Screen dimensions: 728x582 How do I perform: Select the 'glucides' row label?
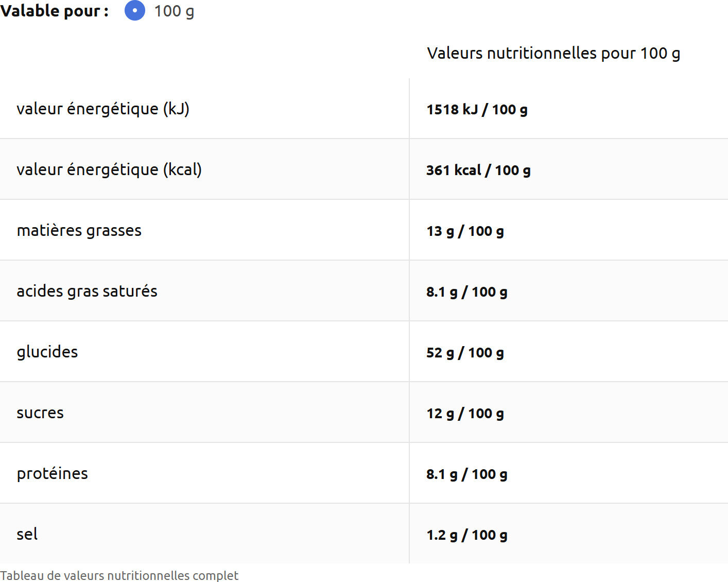pos(47,352)
